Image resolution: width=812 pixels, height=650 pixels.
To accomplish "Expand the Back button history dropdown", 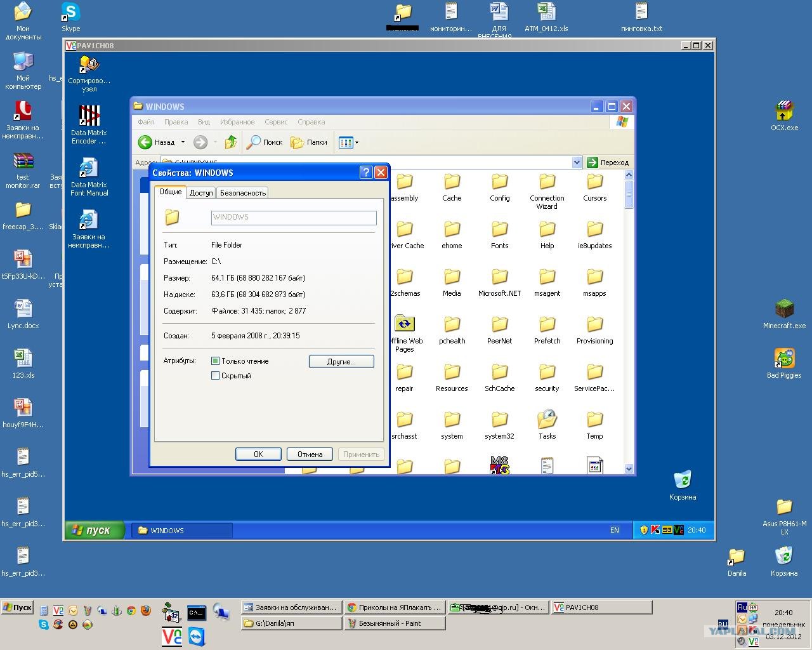I will [183, 142].
